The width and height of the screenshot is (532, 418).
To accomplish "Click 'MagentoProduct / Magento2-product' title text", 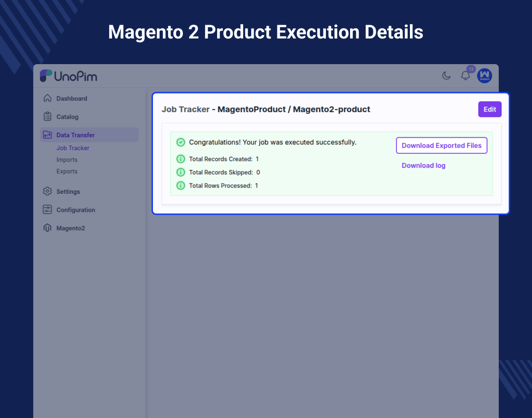I will coord(294,109).
